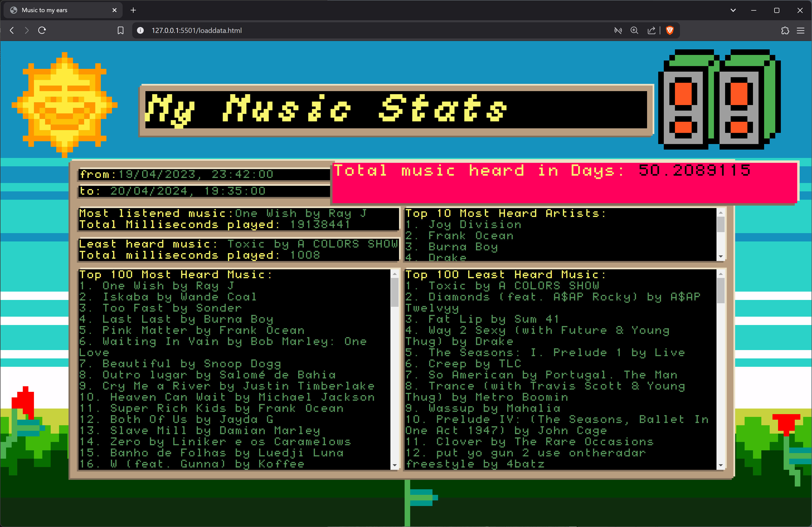
Task: Select Burna Boy in top artists list
Action: pyautogui.click(x=451, y=247)
